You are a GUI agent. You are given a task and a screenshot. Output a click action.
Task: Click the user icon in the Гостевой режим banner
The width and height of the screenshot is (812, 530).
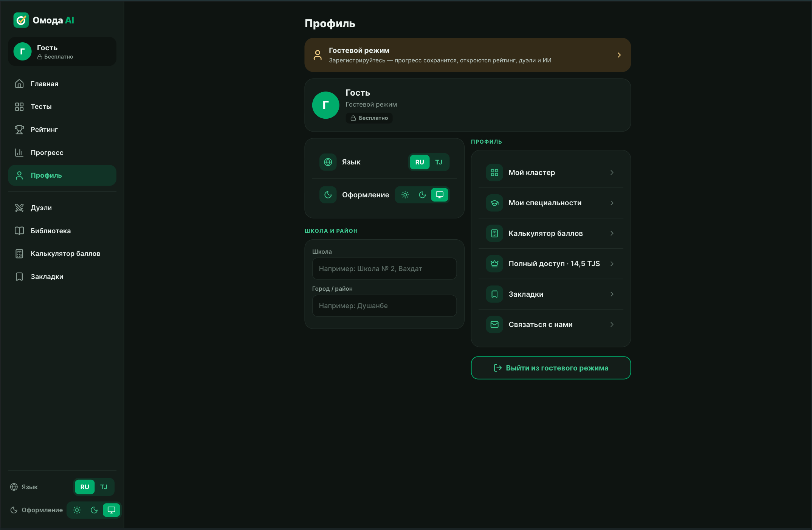pyautogui.click(x=318, y=55)
